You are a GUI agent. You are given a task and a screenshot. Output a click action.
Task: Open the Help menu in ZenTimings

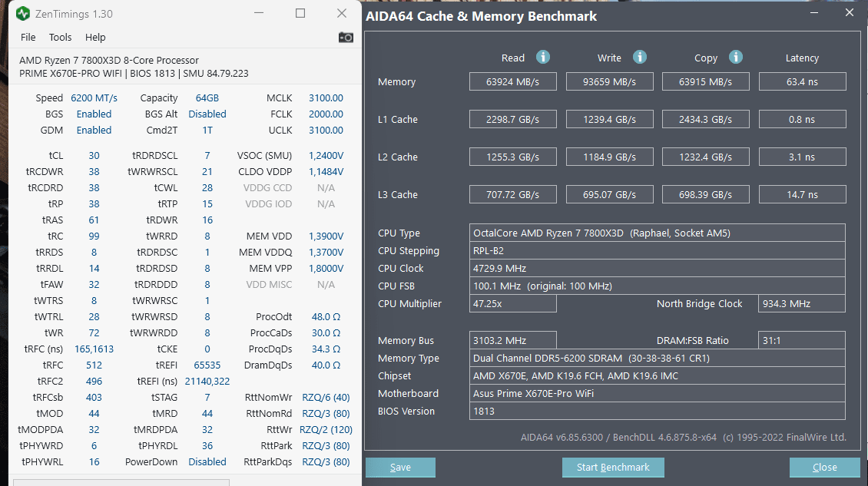(x=95, y=37)
